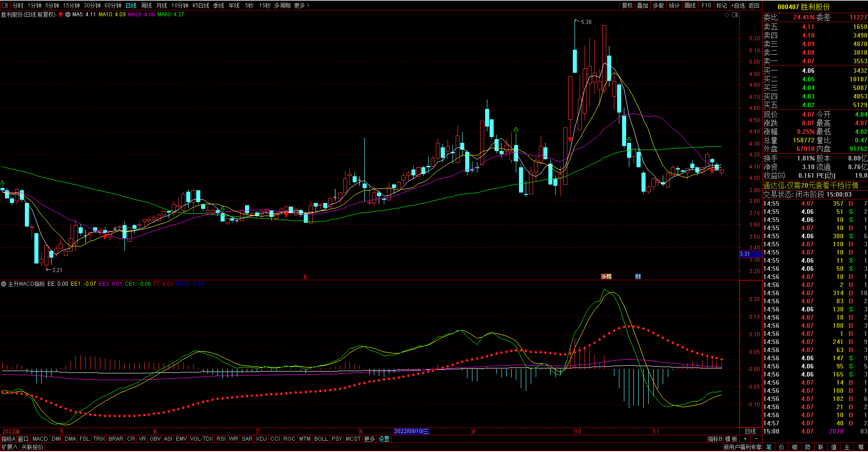Open 更多 indicators list

pos(369,439)
